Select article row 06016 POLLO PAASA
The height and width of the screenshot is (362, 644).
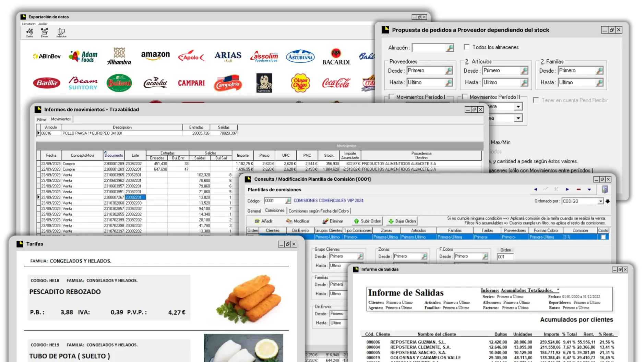tap(137, 133)
